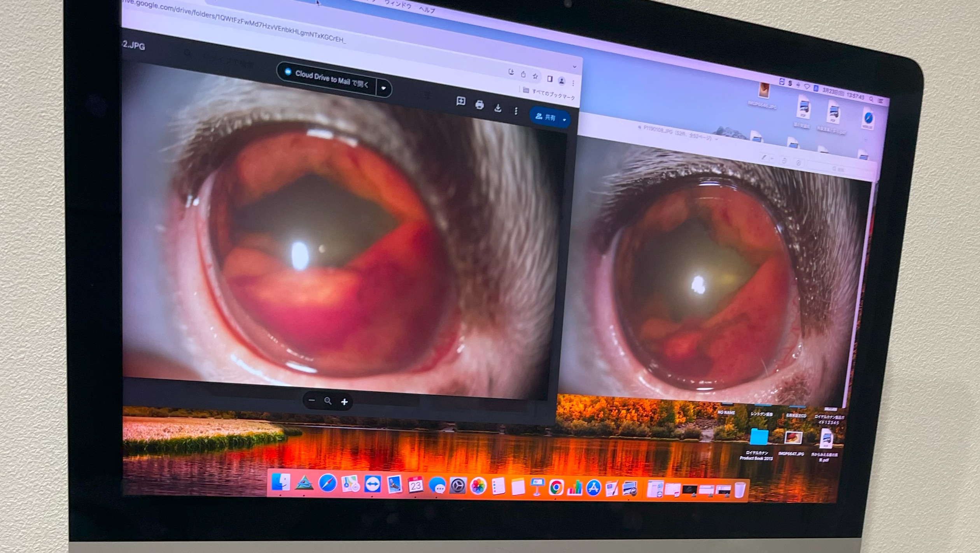Click the Chrome tab search chevron
980x553 pixels.
point(574,67)
